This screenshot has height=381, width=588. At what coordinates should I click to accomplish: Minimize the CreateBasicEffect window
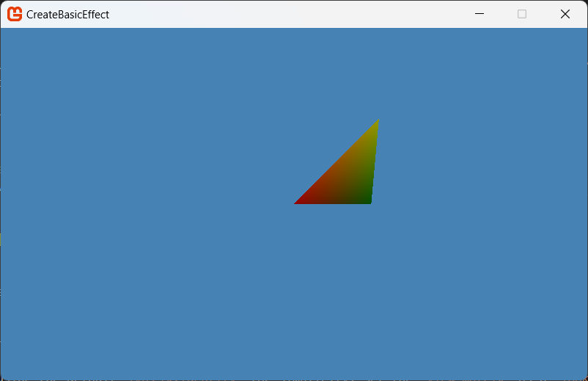479,14
